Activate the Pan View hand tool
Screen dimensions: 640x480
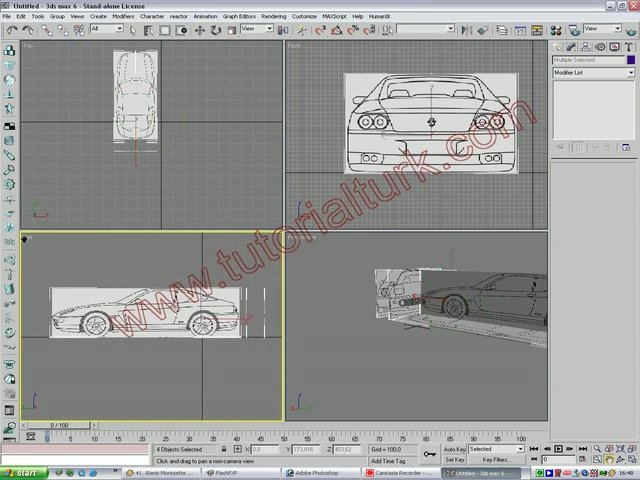pyautogui.click(x=609, y=460)
